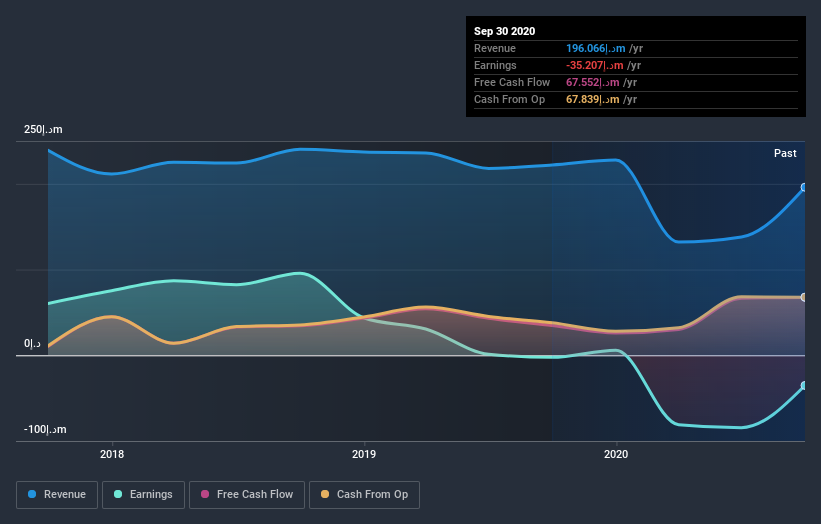Click the Revenue value 196.066 in tooltip
Viewport: 821px width, 524px height.
click(596, 48)
